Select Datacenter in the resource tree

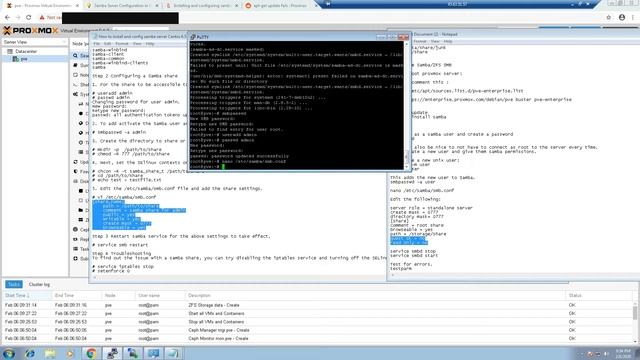[26, 51]
